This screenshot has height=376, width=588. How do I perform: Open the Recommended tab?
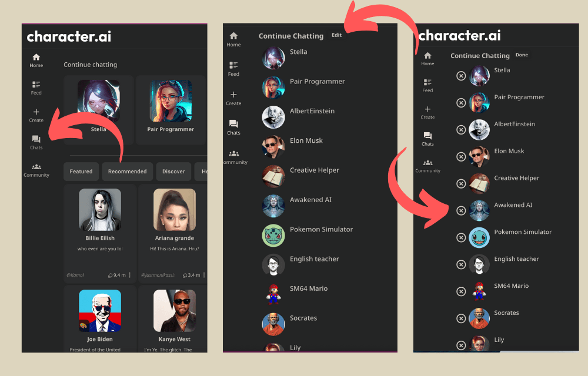(127, 171)
